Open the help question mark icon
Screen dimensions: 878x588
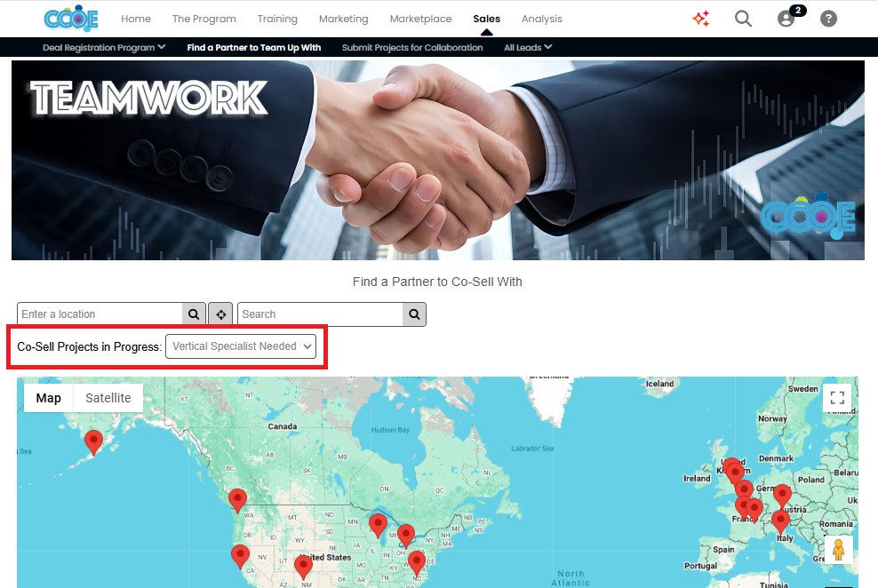(x=828, y=19)
